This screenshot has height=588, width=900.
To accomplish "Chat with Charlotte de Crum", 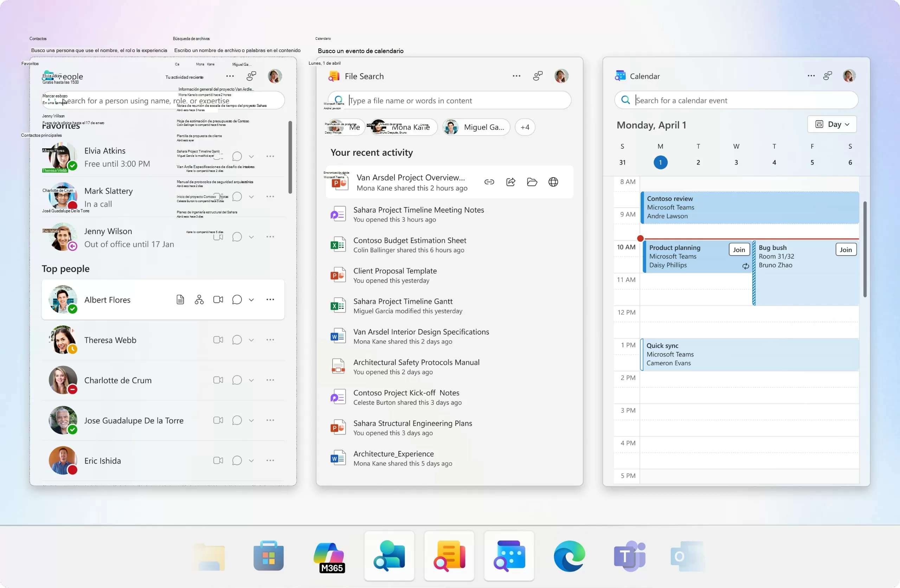I will pyautogui.click(x=237, y=380).
